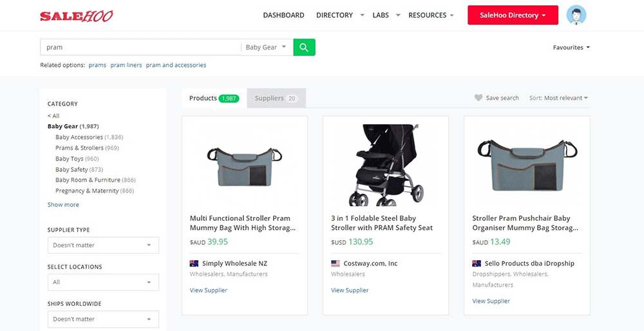644x331 pixels.
Task: Click the flag next to Sello Products
Action: 477,263
